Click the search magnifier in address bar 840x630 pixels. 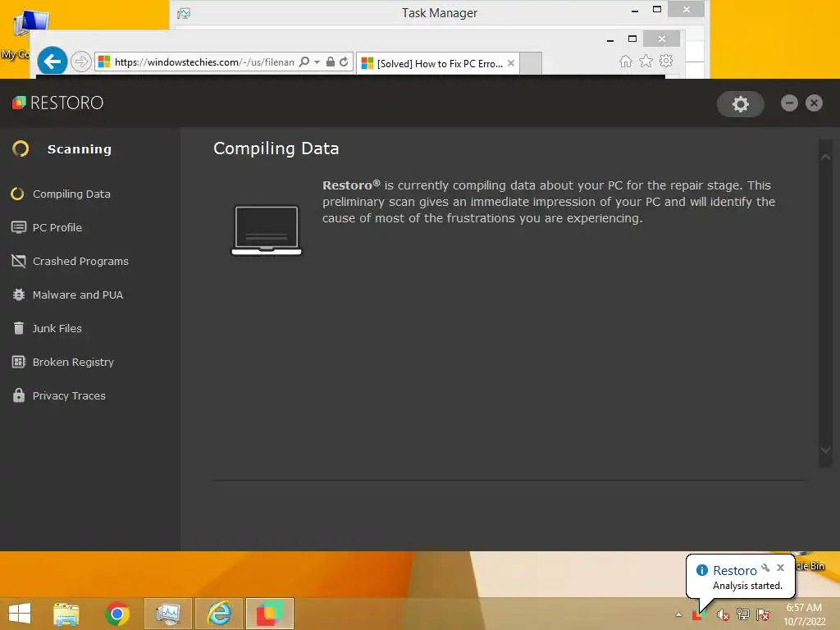[x=304, y=62]
